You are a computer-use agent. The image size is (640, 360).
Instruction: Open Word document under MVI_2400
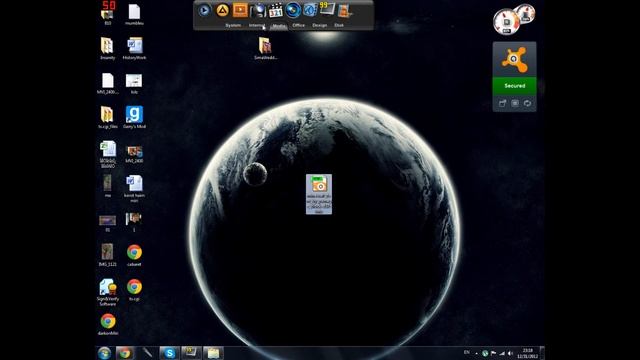pyautogui.click(x=134, y=189)
